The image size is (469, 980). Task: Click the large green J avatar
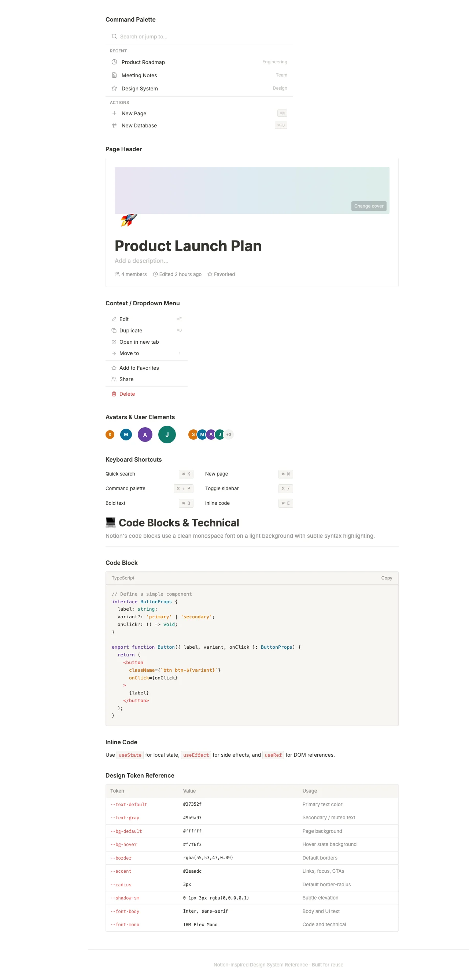tap(167, 435)
